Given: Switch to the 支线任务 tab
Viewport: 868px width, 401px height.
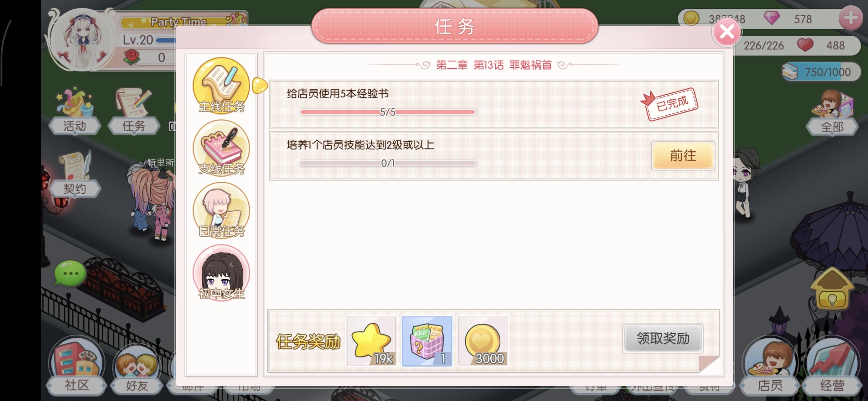Looking at the screenshot, I should tap(221, 148).
